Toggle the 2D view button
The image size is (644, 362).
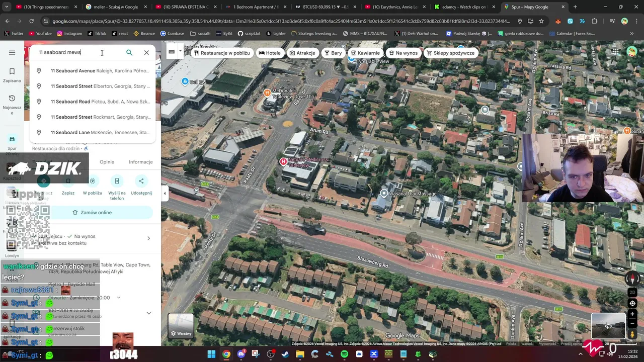(632, 292)
